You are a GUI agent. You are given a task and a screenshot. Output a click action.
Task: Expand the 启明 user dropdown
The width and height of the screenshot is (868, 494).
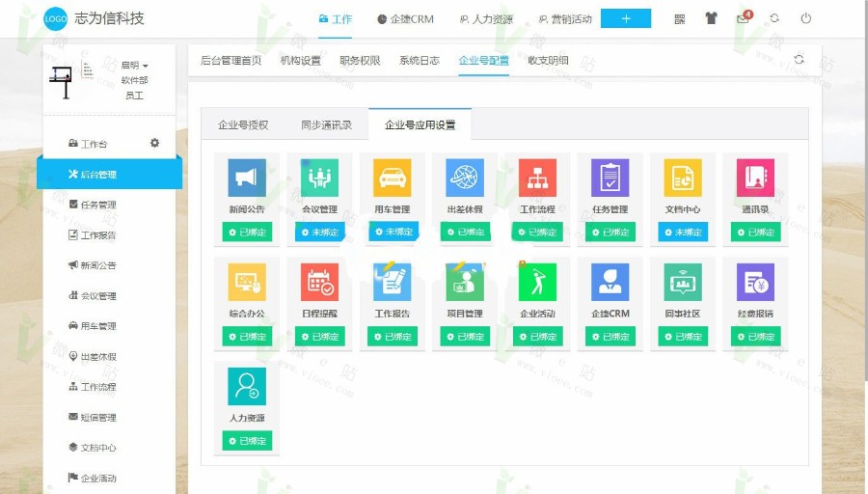click(134, 66)
